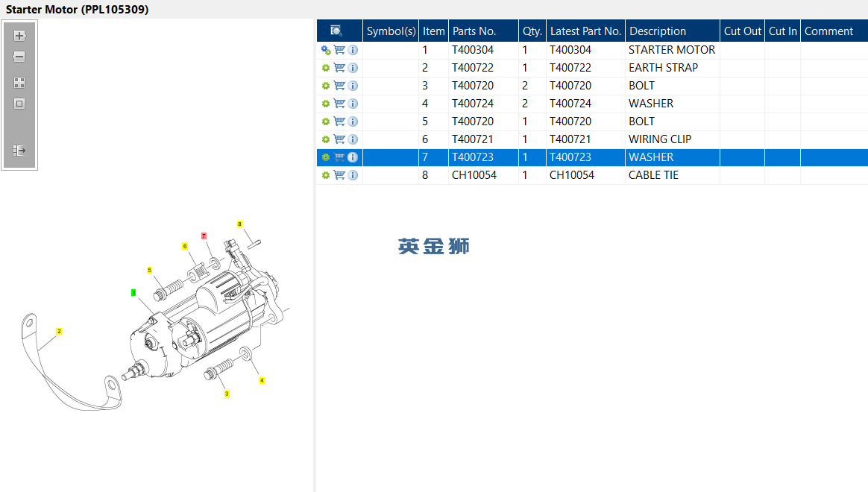Screen dimensions: 868x492
Task: Sort by the Latest Part No. column header
Action: coord(585,31)
